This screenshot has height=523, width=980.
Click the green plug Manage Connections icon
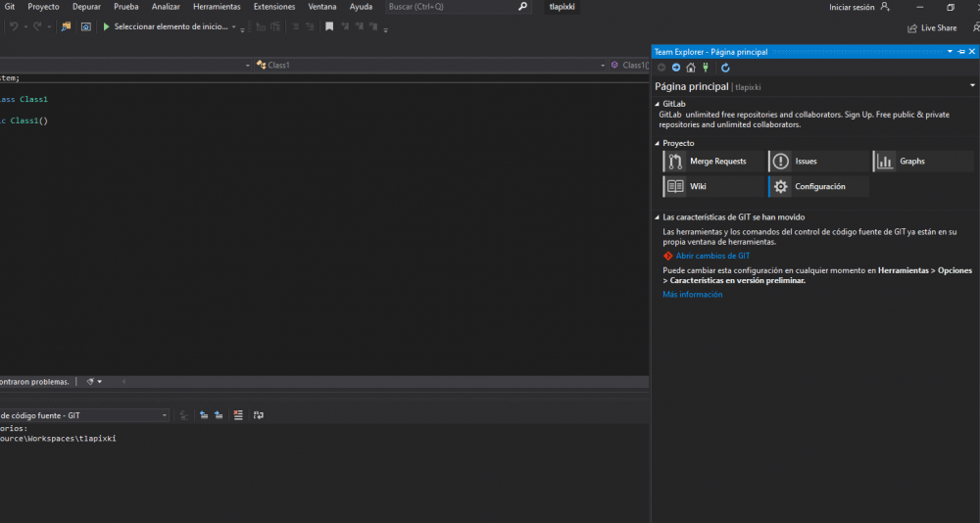point(706,68)
